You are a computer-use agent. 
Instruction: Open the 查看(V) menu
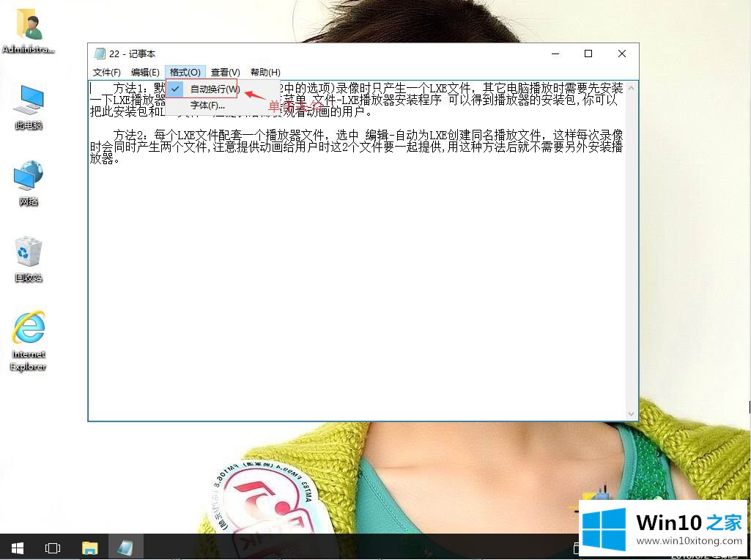click(x=225, y=73)
